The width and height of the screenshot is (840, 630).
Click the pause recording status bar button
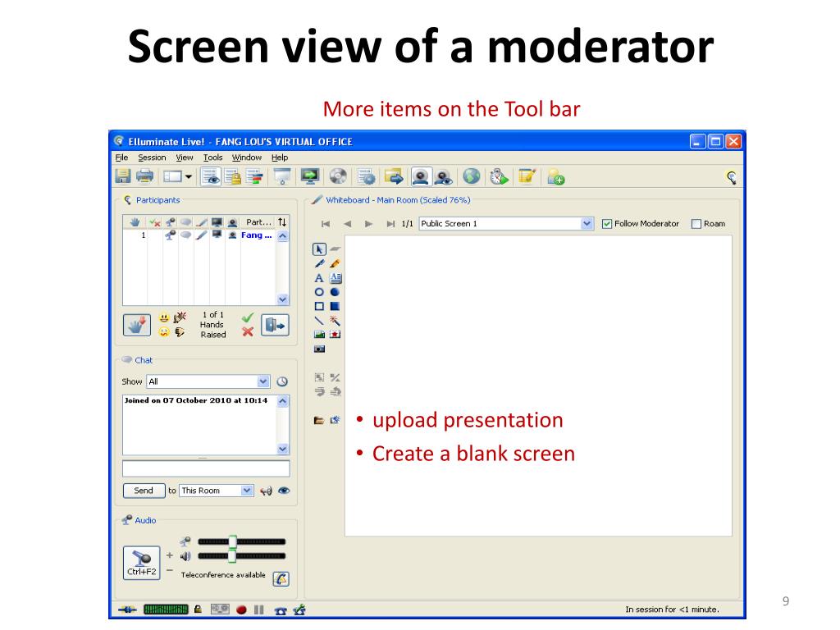point(259,609)
